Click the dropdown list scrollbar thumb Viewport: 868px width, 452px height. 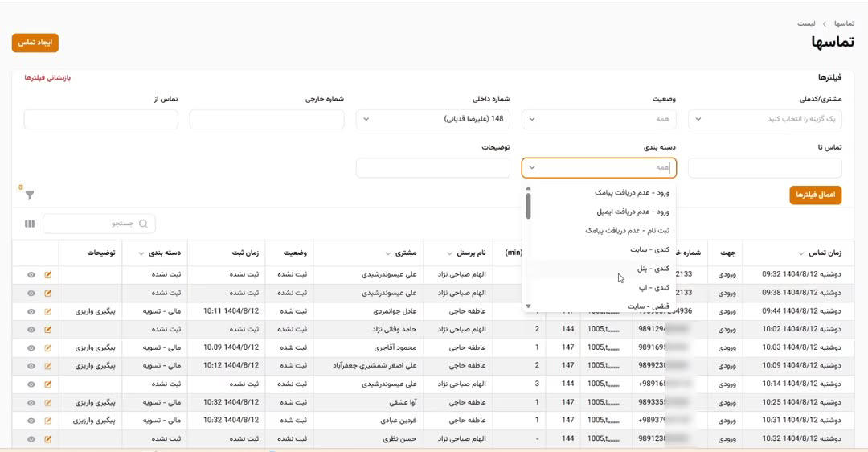(528, 206)
